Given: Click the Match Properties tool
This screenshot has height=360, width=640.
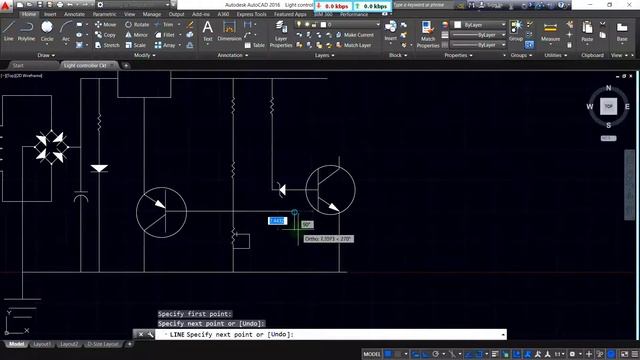Looking at the screenshot, I should coord(428,34).
